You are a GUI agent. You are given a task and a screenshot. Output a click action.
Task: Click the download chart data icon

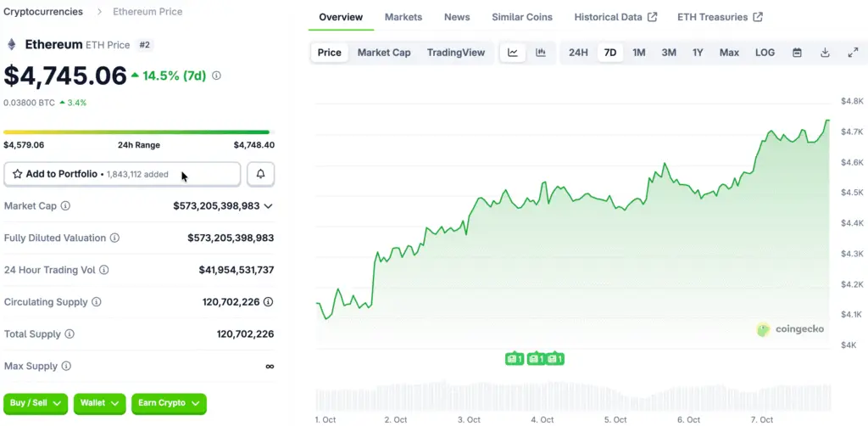point(825,53)
